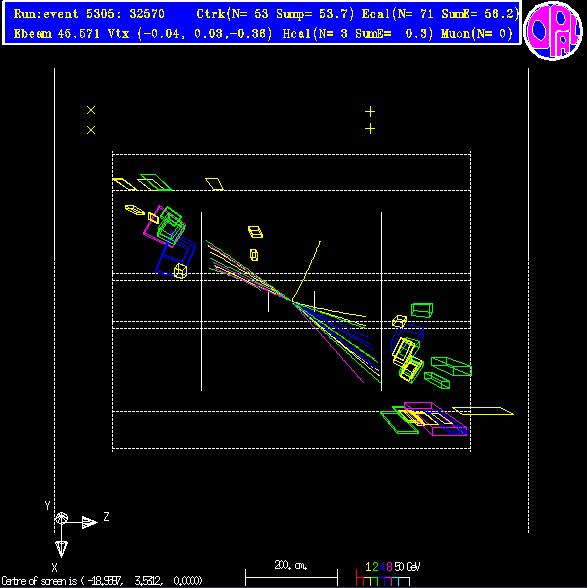Click the lower yellow plus marker
The image size is (587, 588).
point(370,129)
